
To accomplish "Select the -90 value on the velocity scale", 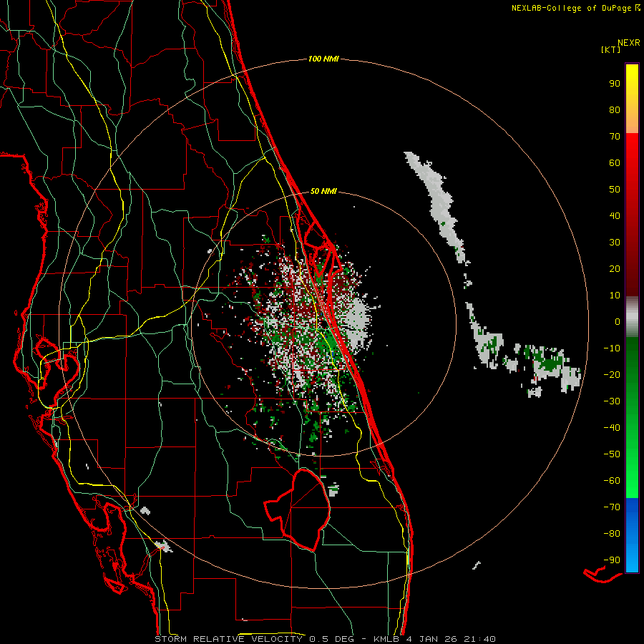I will (x=612, y=560).
